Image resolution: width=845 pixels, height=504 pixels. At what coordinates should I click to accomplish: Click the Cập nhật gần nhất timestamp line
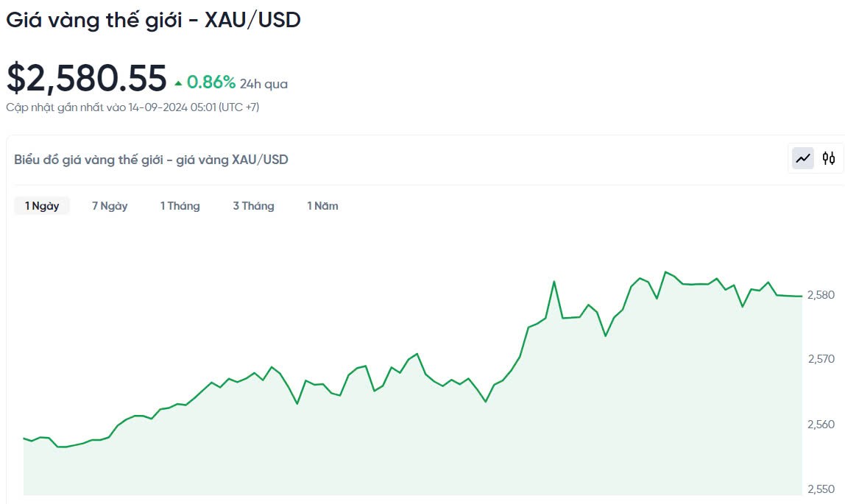[132, 107]
